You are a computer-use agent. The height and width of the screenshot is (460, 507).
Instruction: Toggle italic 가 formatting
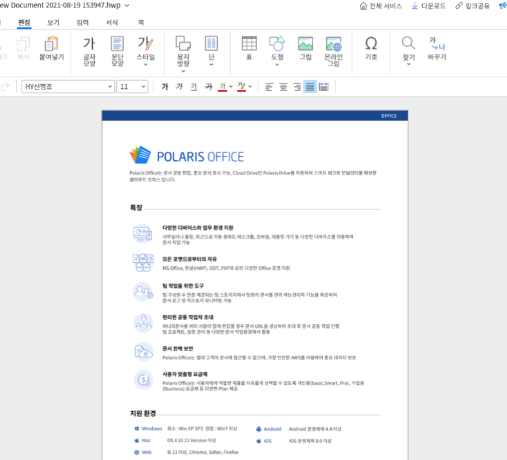point(179,87)
